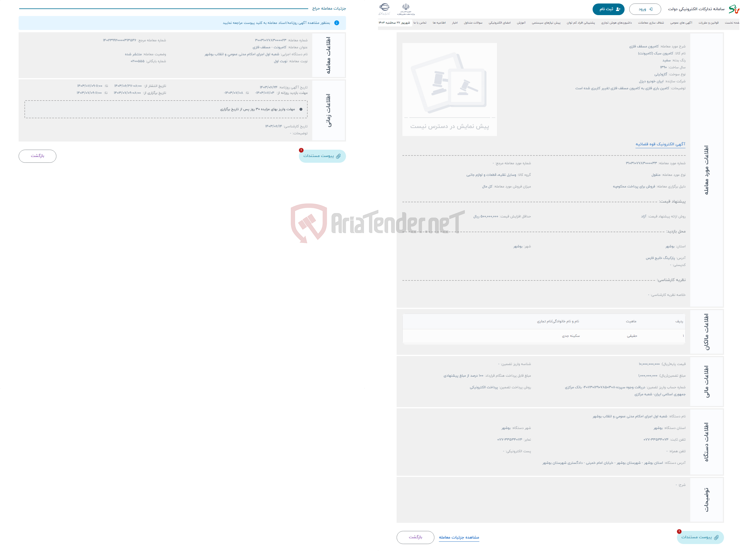Click the notification bell/info icon at top
The width and height of the screenshot is (756, 551).
click(338, 24)
